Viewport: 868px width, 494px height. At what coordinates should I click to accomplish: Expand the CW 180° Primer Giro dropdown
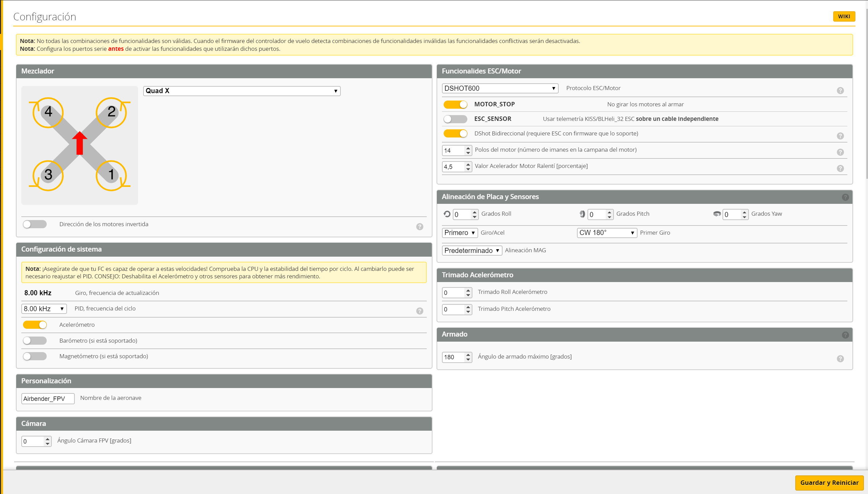click(606, 233)
